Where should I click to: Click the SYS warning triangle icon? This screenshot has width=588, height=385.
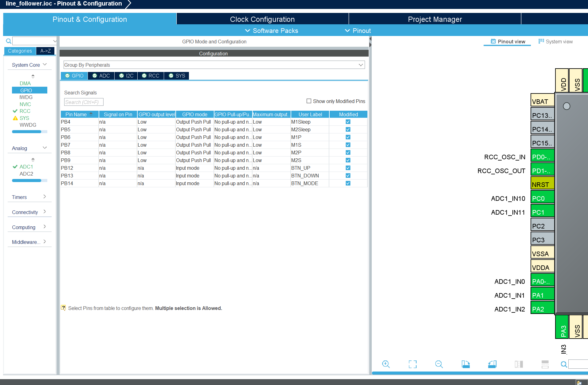(15, 118)
